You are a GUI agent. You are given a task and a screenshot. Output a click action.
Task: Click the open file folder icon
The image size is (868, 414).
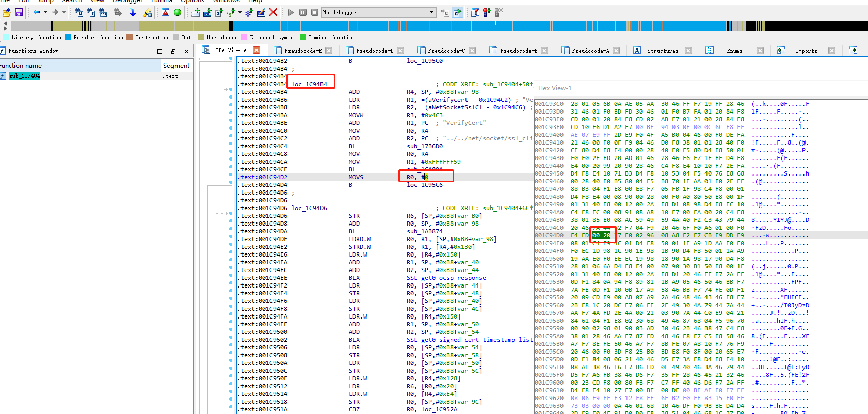click(x=7, y=12)
